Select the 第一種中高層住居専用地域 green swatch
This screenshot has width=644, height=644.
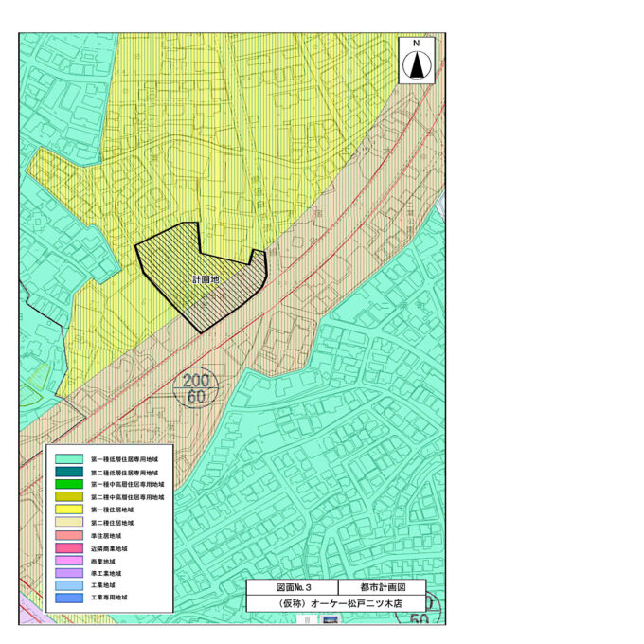click(x=69, y=484)
